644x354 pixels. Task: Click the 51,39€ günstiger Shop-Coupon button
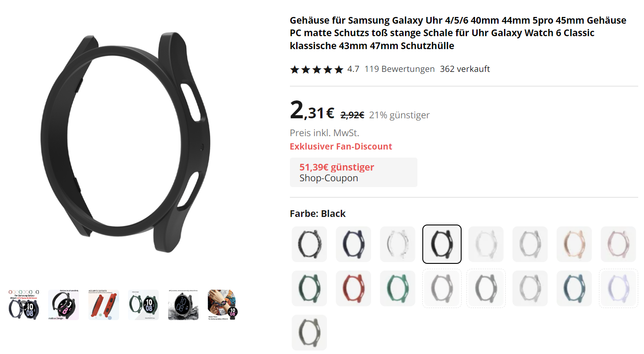coord(353,172)
